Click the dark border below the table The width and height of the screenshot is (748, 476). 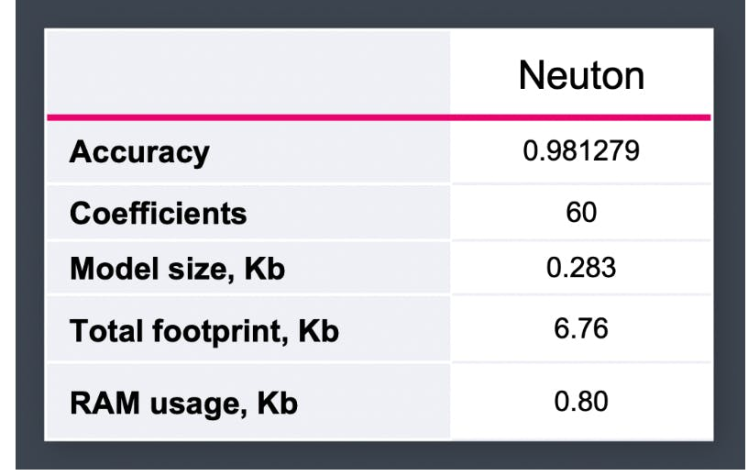[374, 458]
